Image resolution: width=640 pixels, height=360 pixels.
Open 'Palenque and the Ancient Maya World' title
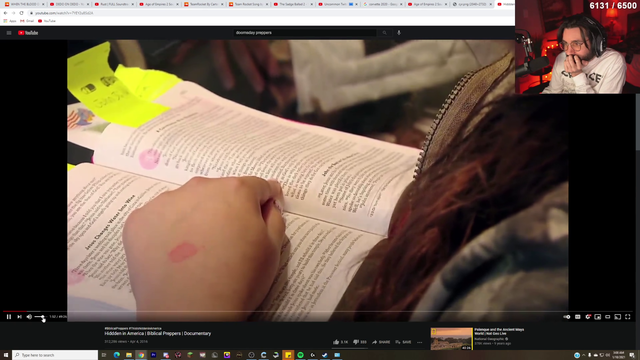(x=499, y=331)
